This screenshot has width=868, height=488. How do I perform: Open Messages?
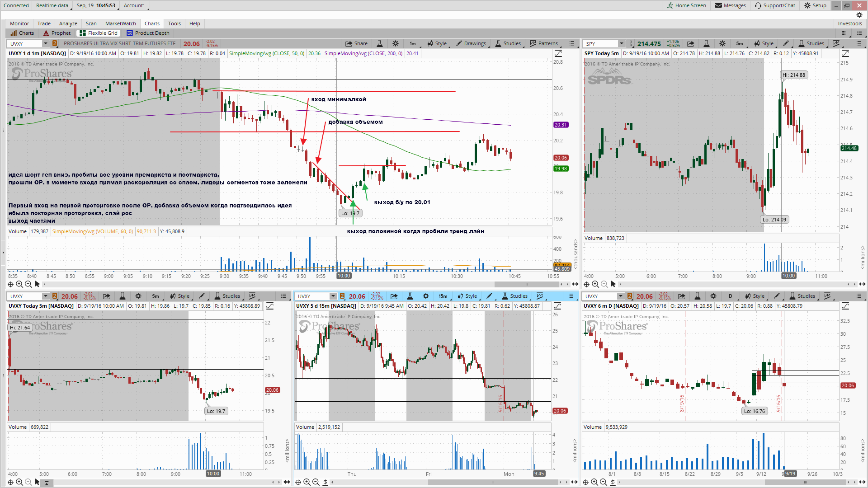730,5
